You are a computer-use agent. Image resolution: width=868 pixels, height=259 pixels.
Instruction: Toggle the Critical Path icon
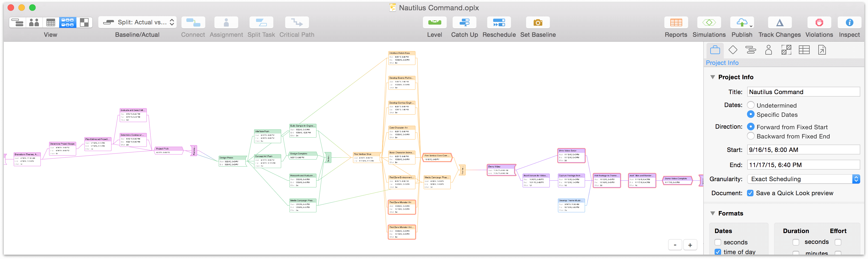pyautogui.click(x=297, y=23)
